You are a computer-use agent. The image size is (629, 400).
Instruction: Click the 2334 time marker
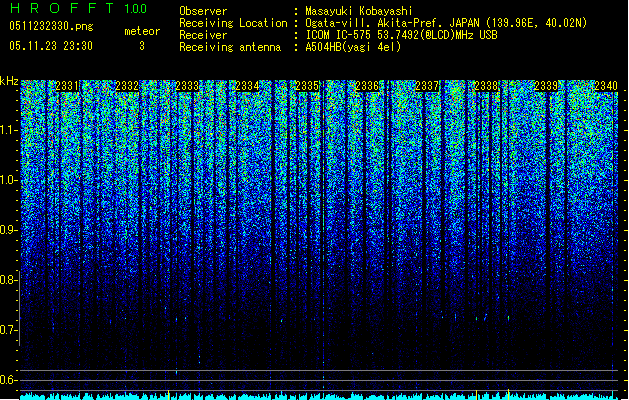tap(247, 86)
